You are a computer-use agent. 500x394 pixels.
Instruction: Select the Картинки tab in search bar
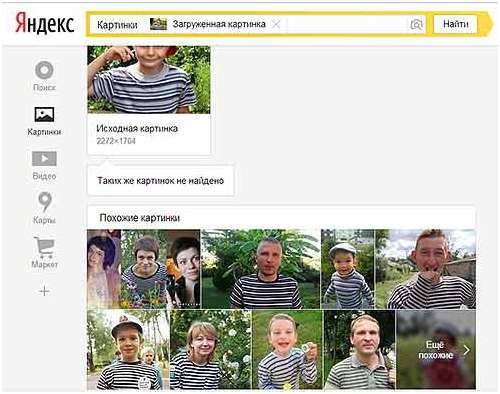(117, 25)
